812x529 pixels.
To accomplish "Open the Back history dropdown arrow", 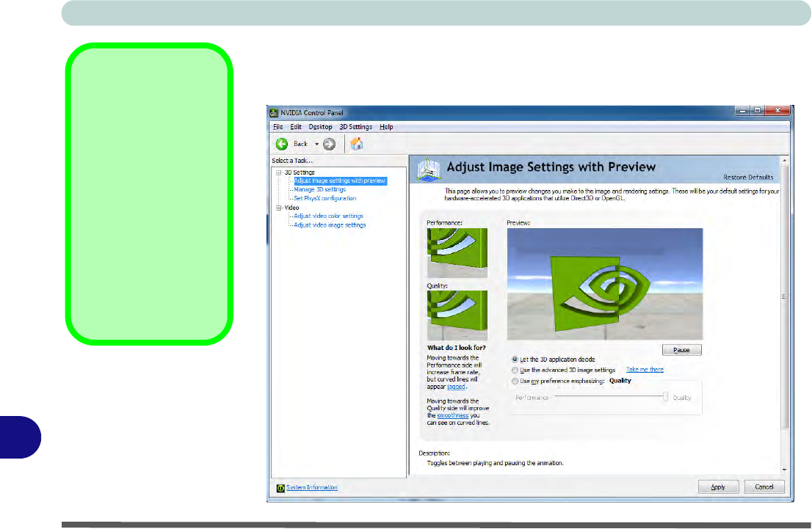I will (317, 144).
